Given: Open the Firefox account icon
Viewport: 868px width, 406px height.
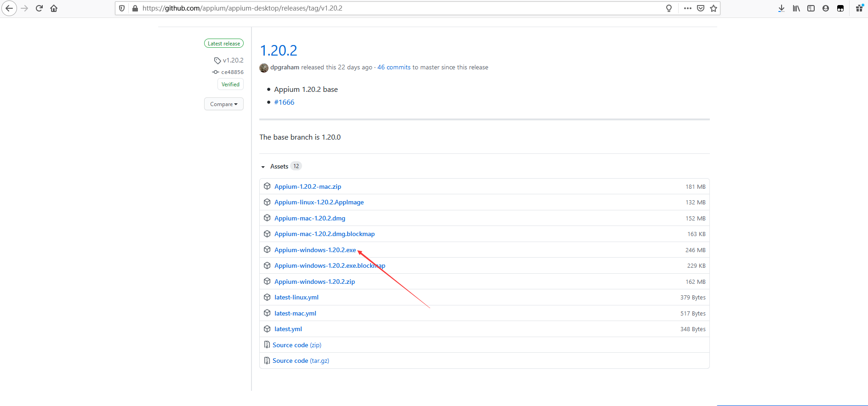Looking at the screenshot, I should click(x=826, y=8).
